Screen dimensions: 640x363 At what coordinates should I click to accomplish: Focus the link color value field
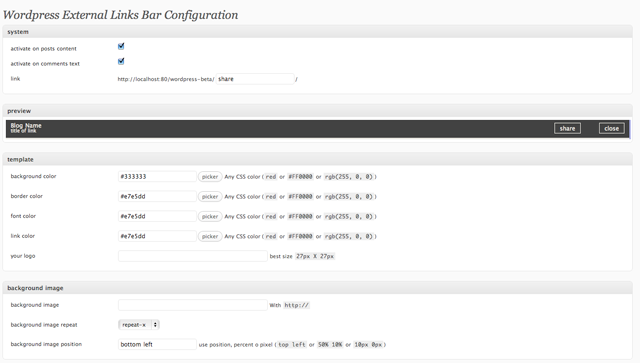(x=157, y=236)
